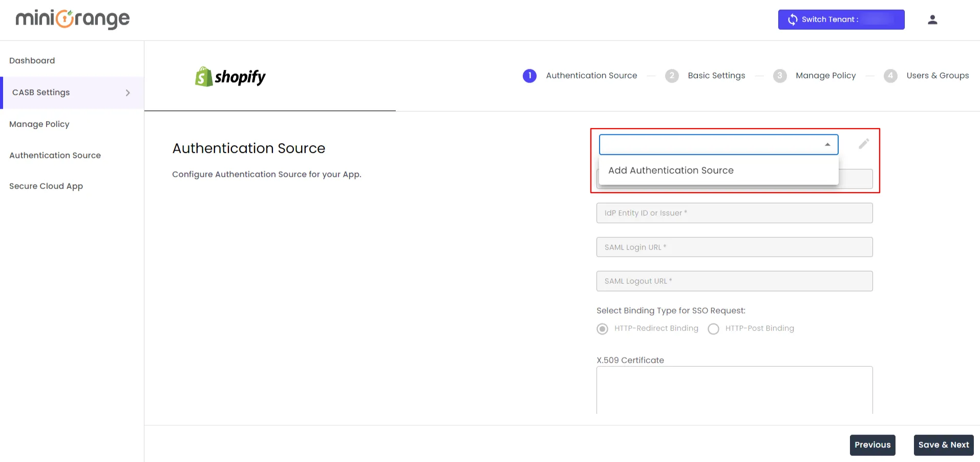
Task: Select Add Authentication Source option
Action: tap(718, 170)
